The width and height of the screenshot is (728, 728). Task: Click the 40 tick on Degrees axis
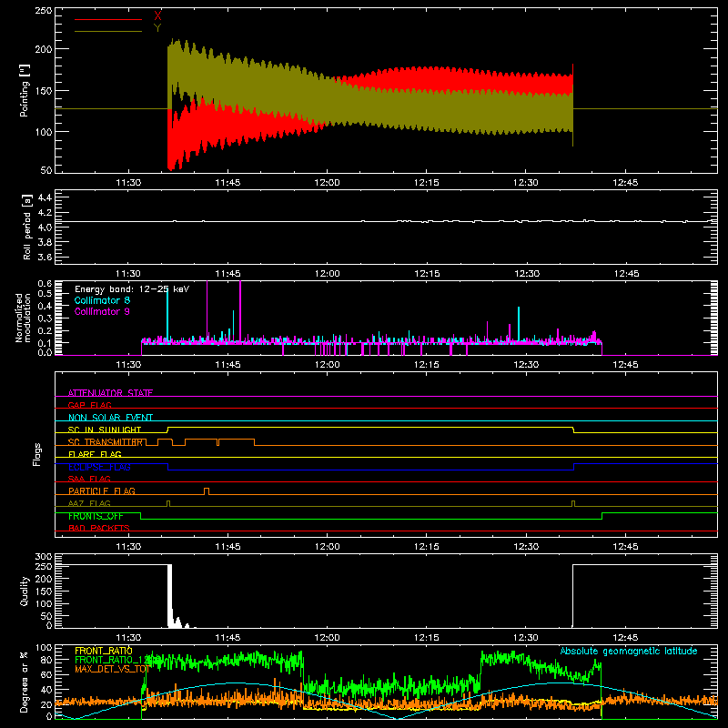click(46, 690)
